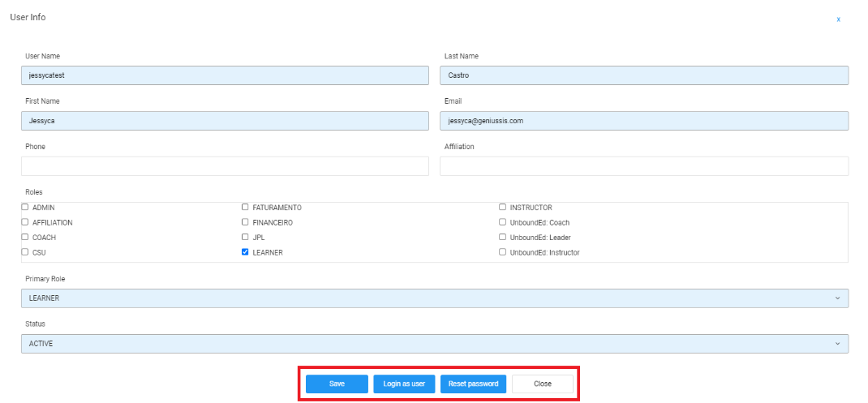Click into the Email field

click(x=644, y=121)
